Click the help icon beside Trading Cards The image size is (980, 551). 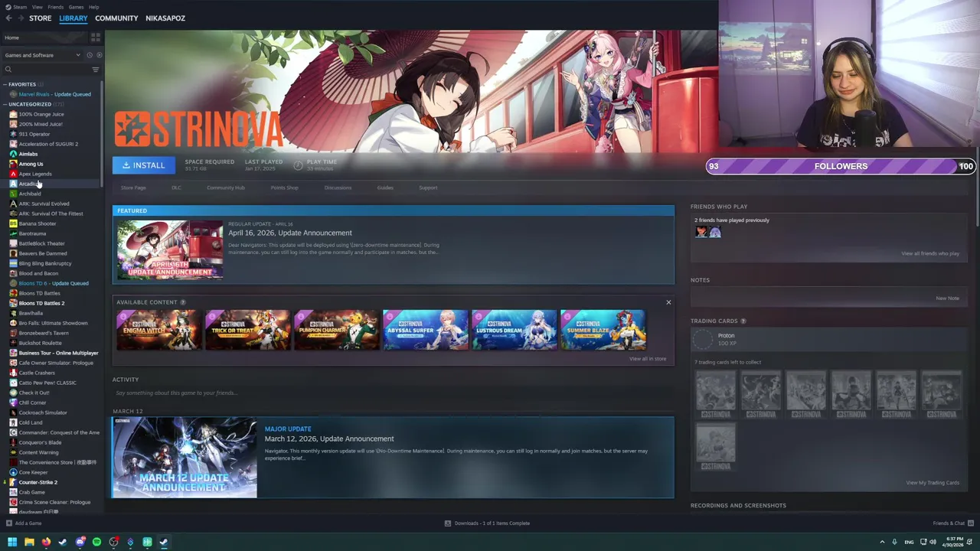(x=743, y=321)
